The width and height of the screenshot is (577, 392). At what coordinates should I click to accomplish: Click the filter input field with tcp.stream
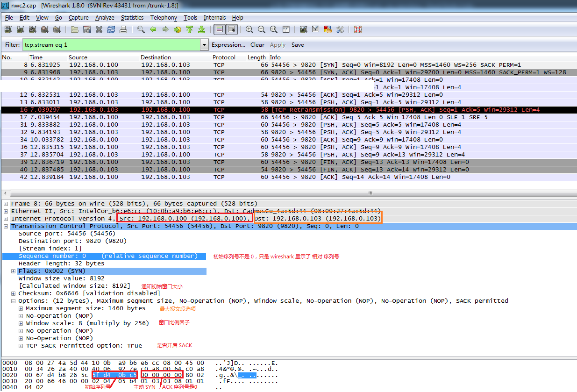tap(111, 45)
